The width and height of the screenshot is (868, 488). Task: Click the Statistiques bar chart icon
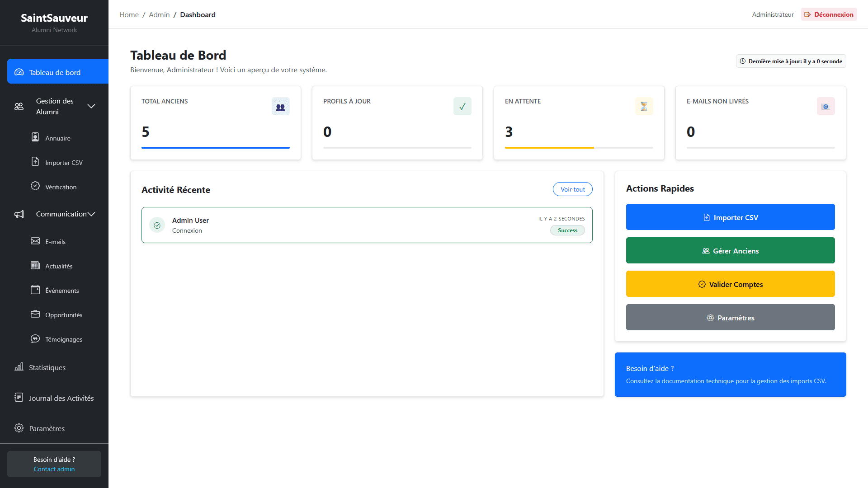pyautogui.click(x=19, y=367)
